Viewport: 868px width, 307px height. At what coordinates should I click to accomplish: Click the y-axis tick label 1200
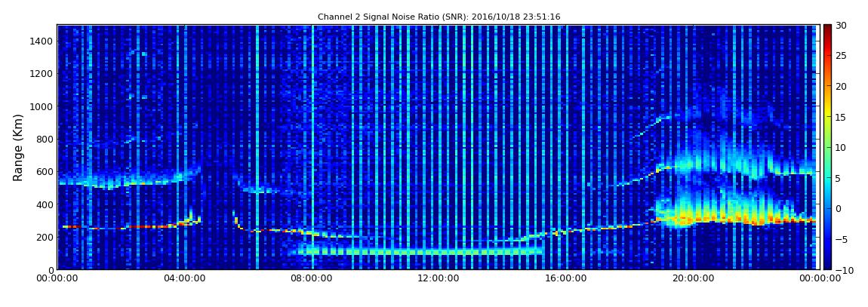[42, 74]
